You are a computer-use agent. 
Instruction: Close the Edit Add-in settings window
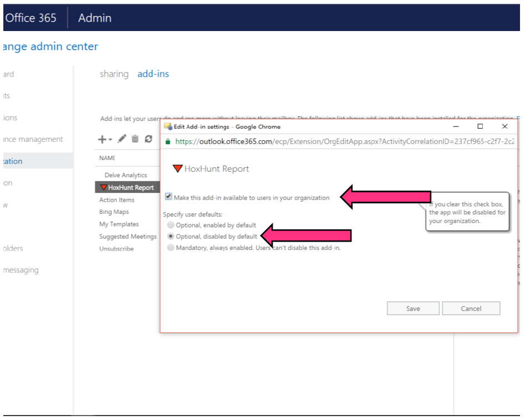pyautogui.click(x=505, y=126)
